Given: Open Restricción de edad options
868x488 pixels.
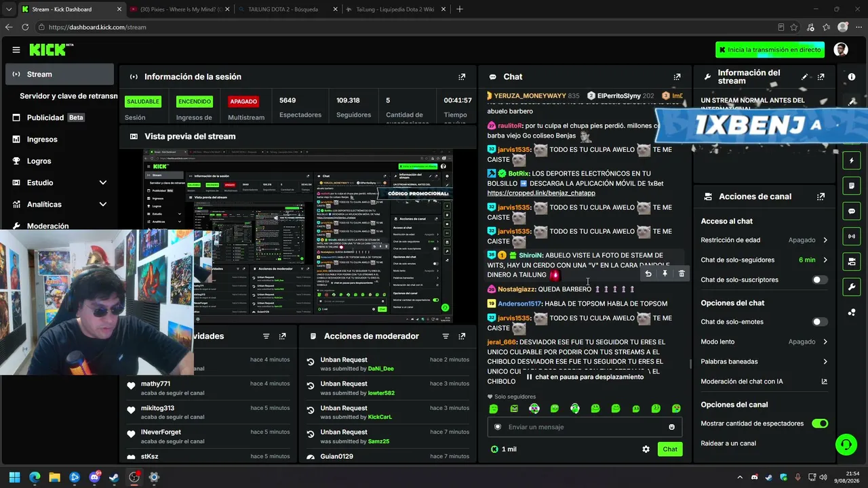Looking at the screenshot, I should click(764, 240).
